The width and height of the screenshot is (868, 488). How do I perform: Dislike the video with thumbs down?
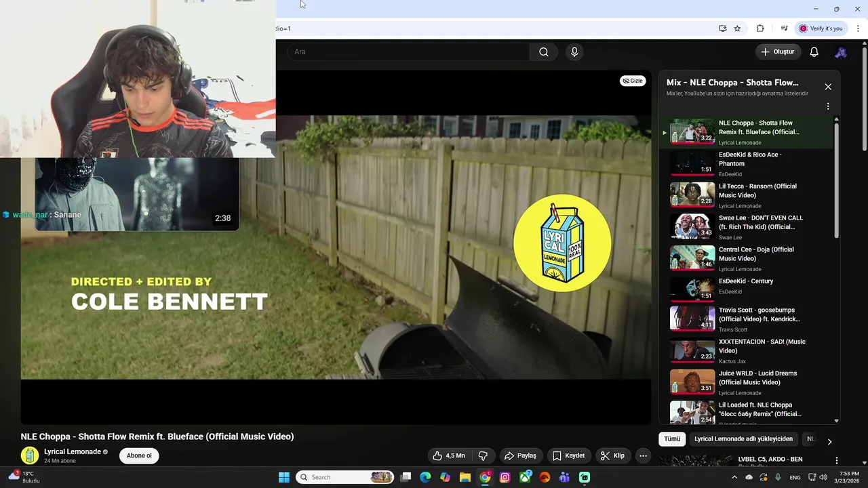[483, 456]
